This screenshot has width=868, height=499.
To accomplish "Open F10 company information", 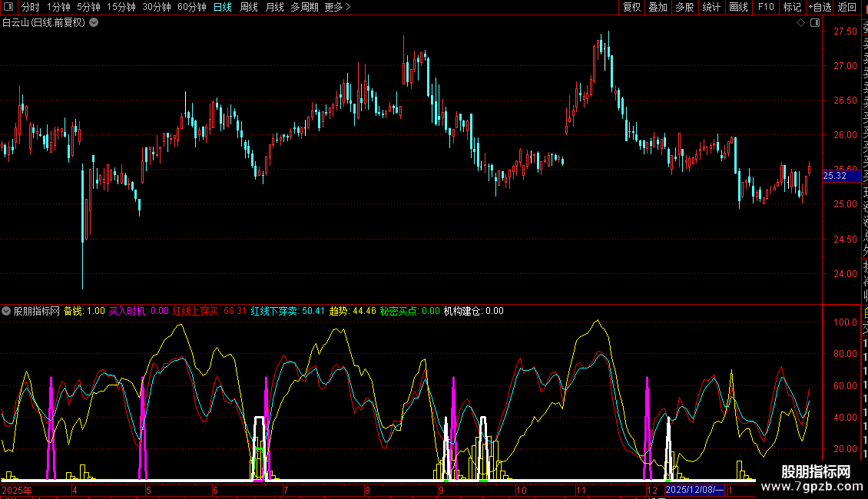I will coord(766,7).
